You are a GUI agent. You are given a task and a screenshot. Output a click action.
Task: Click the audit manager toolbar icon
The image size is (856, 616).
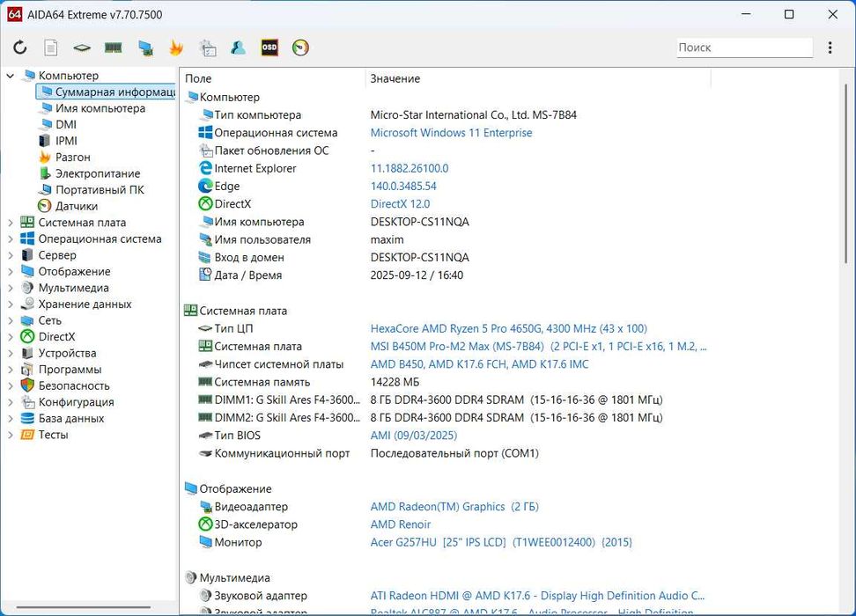tap(208, 48)
